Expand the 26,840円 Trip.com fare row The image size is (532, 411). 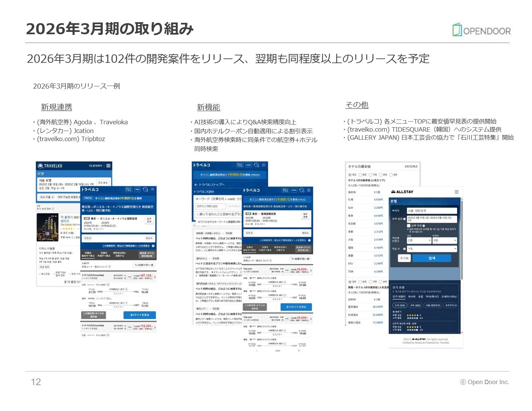[311, 319]
